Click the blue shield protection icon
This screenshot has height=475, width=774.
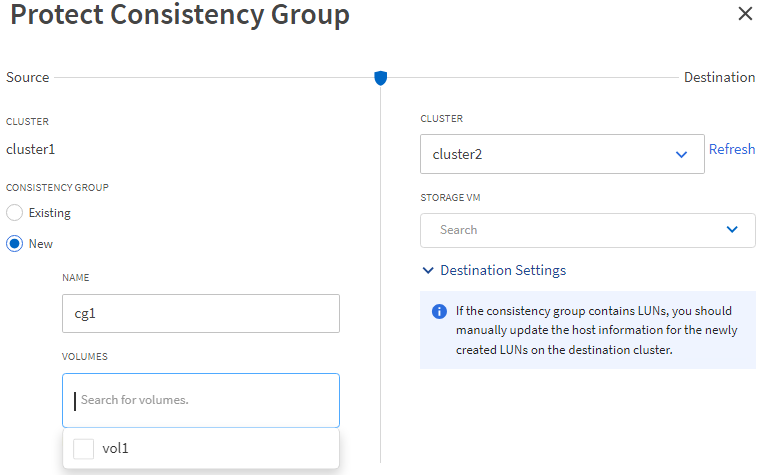tap(380, 77)
